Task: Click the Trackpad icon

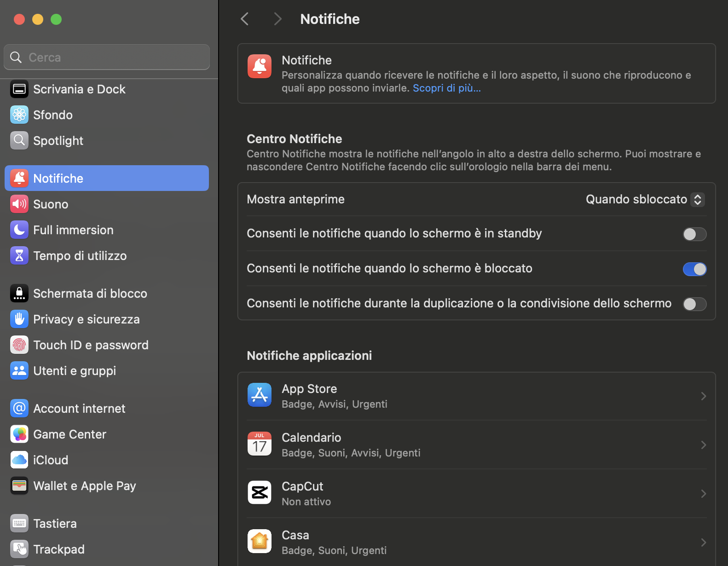Action: (19, 549)
